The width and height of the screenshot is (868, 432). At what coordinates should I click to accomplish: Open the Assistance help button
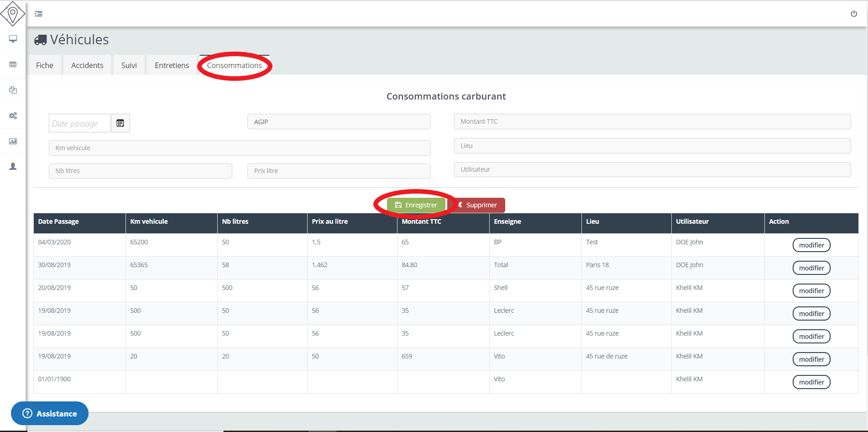[50, 413]
